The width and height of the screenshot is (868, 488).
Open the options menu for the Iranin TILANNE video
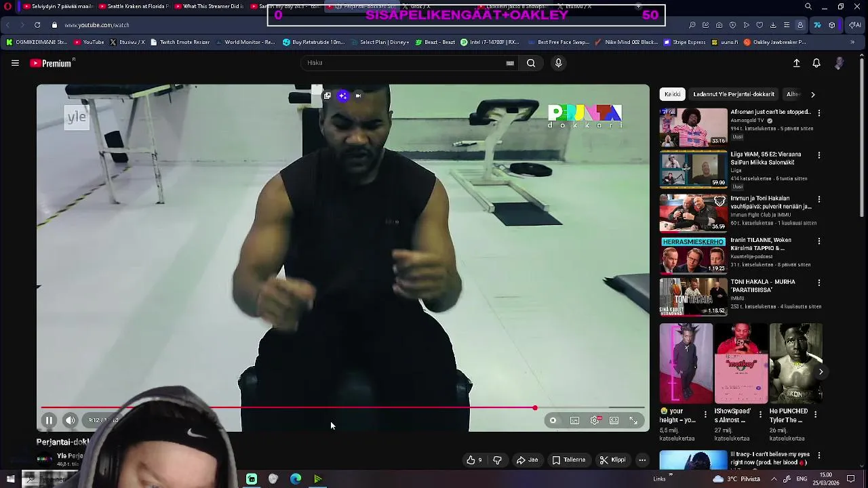point(819,241)
